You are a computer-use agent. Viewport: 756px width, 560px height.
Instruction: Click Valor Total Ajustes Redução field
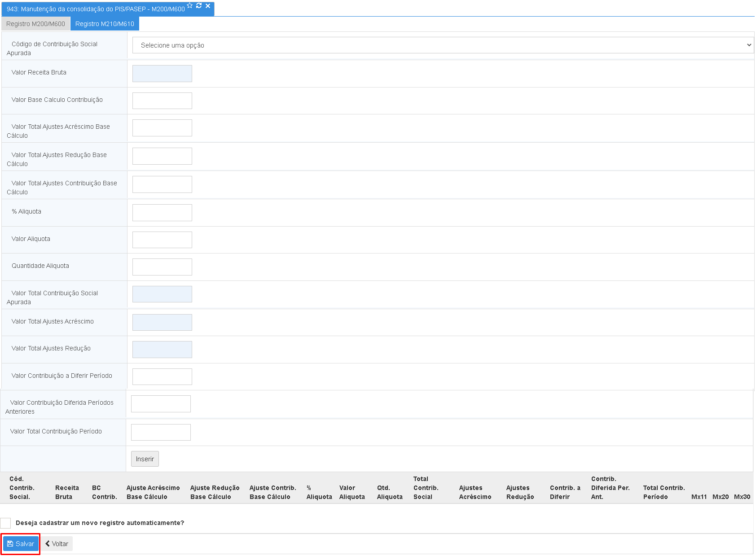click(x=162, y=350)
